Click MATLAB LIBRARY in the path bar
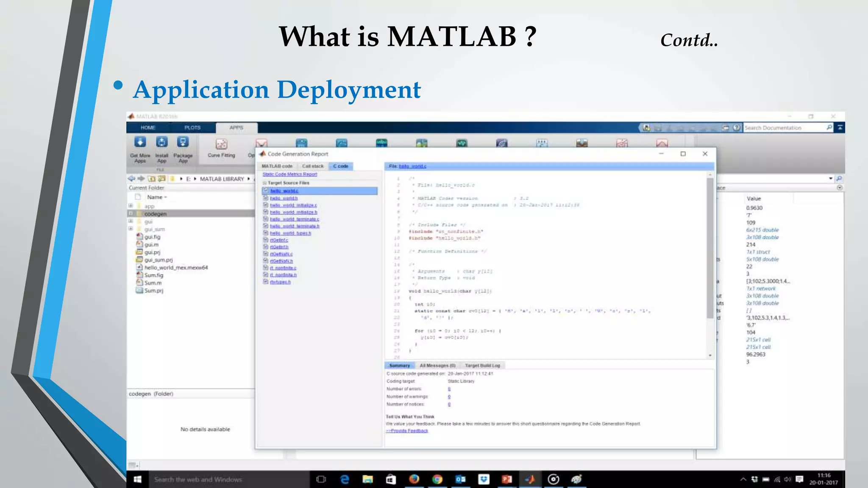 (222, 179)
